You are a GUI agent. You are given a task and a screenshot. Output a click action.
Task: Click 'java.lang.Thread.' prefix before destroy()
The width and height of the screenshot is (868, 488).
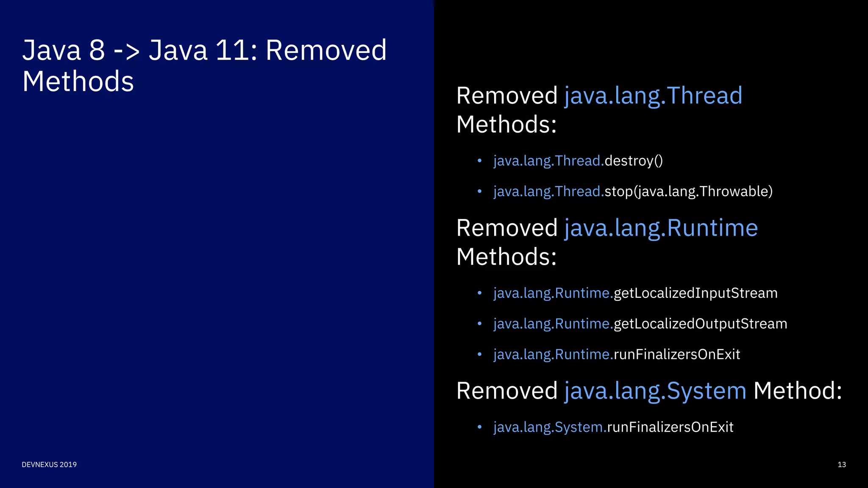pos(548,161)
